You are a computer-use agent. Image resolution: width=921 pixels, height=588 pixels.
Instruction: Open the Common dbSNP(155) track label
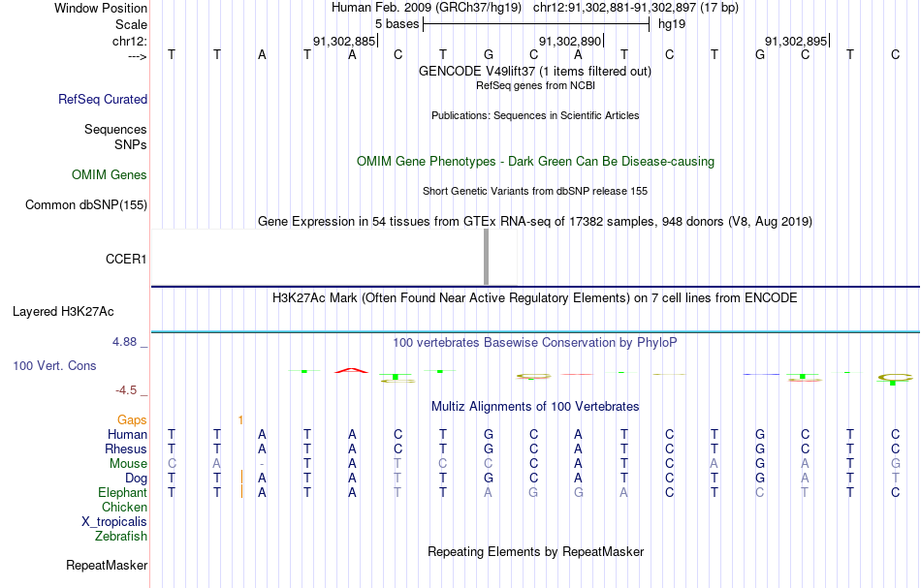click(85, 204)
